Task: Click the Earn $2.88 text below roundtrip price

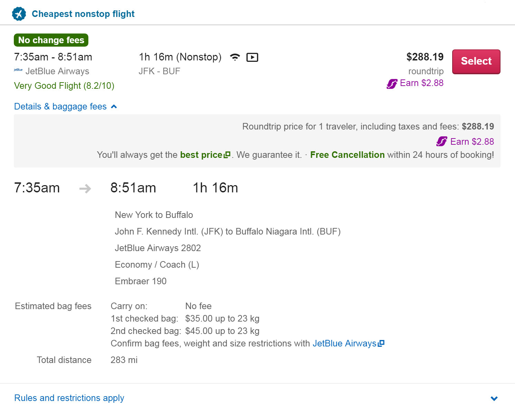Action: click(x=422, y=83)
